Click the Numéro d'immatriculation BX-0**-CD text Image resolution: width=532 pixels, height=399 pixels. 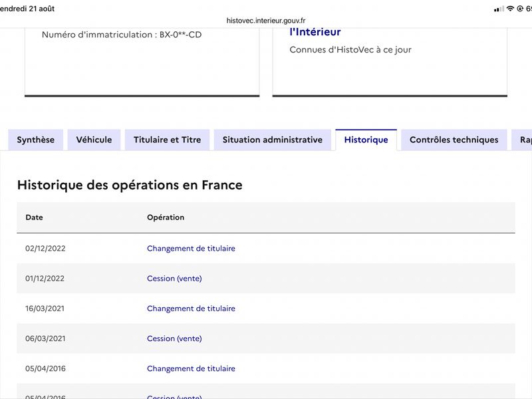pyautogui.click(x=122, y=35)
